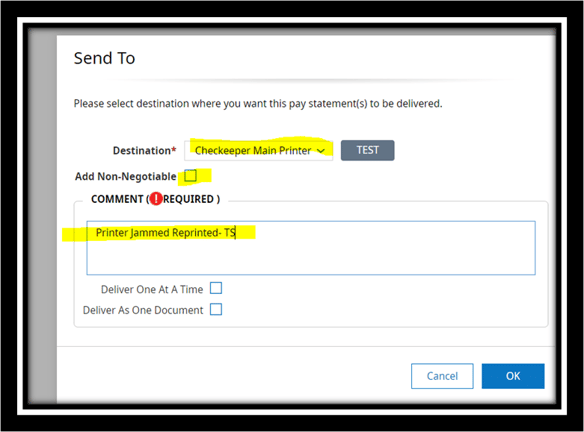584x432 pixels.
Task: Click the Deliver One At A Time label
Action: [152, 289]
